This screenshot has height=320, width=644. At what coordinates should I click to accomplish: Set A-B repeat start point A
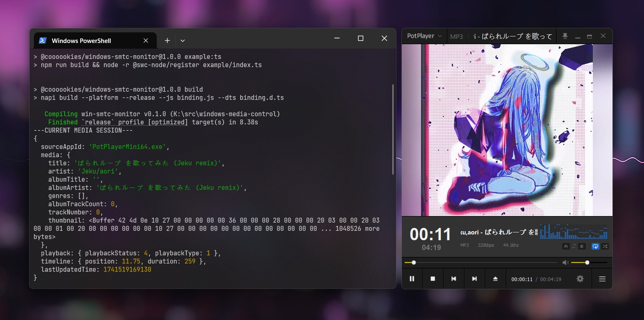566,246
